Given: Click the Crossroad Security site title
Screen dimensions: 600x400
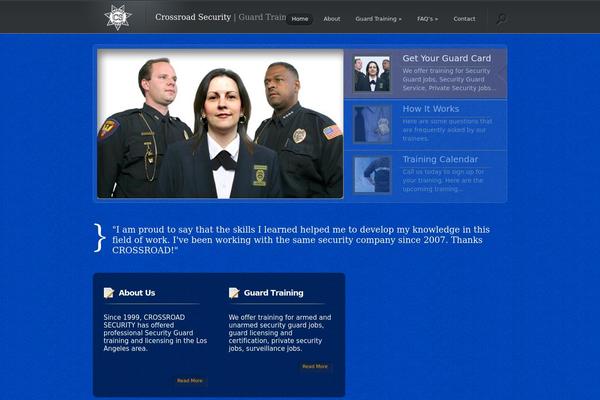Looking at the screenshot, I should click(x=193, y=17).
